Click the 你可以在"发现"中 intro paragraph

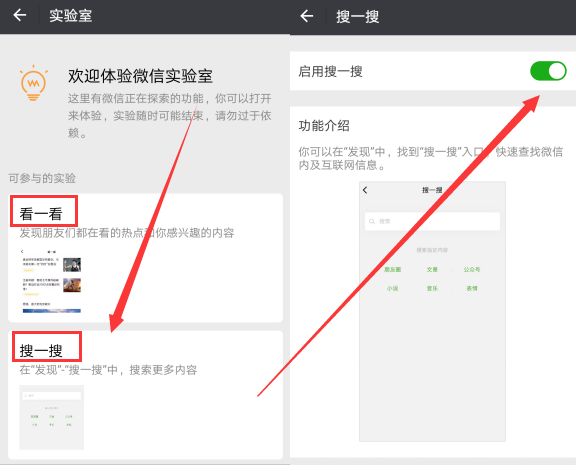click(x=431, y=158)
